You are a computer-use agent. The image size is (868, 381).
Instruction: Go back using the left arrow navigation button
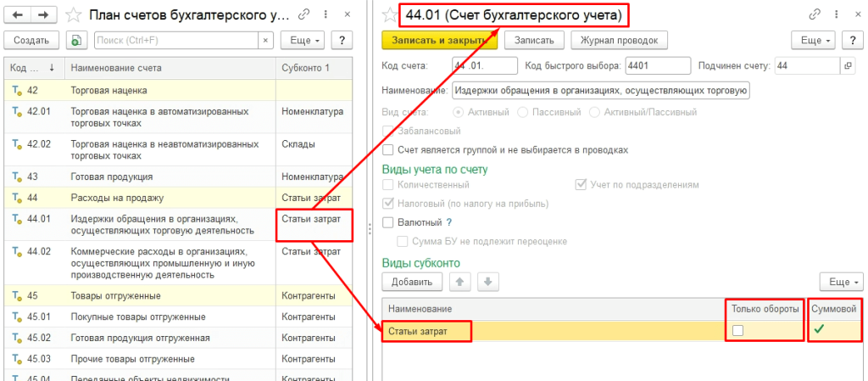tap(17, 14)
